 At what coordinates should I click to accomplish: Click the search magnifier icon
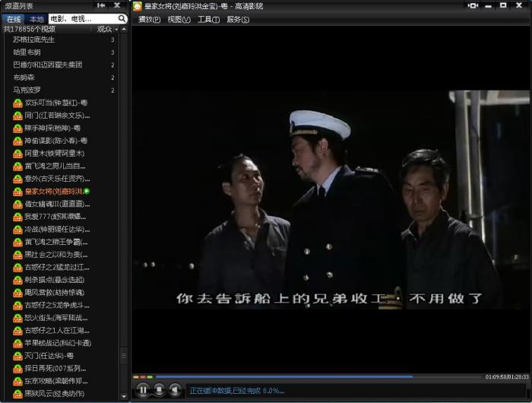tap(122, 18)
